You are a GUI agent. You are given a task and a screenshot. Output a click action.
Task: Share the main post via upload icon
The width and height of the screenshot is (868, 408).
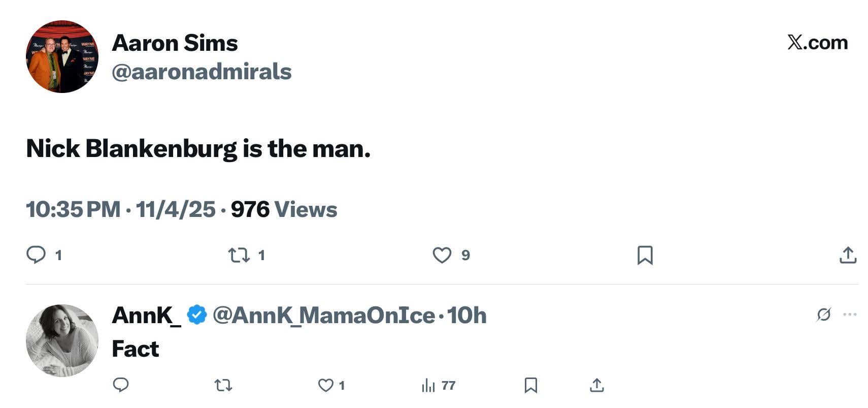coord(848,255)
